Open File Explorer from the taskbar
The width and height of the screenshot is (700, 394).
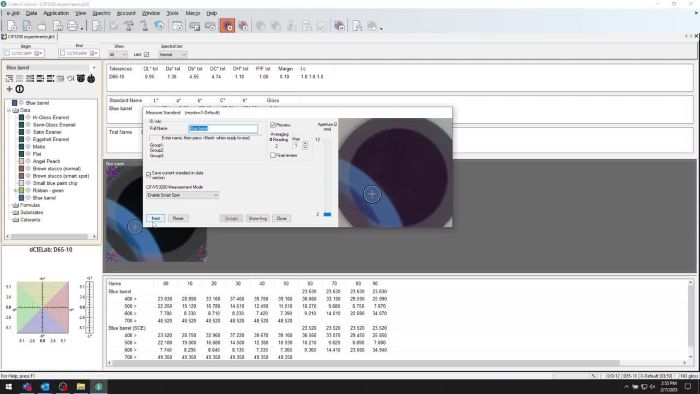coord(81,386)
